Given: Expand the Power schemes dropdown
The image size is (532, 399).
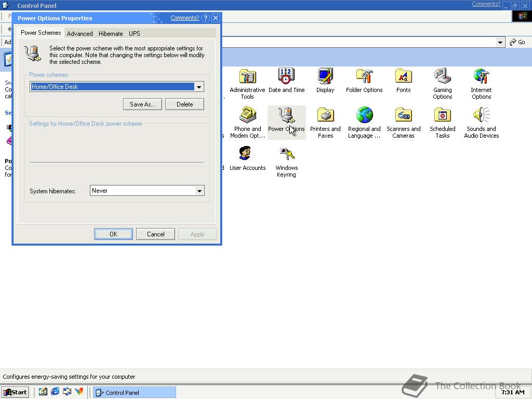Looking at the screenshot, I should point(199,87).
